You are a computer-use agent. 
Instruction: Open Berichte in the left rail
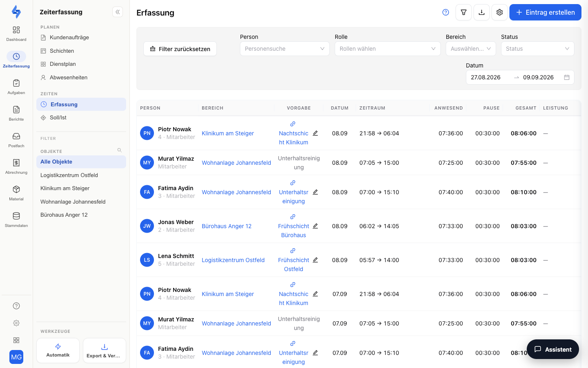point(16,113)
